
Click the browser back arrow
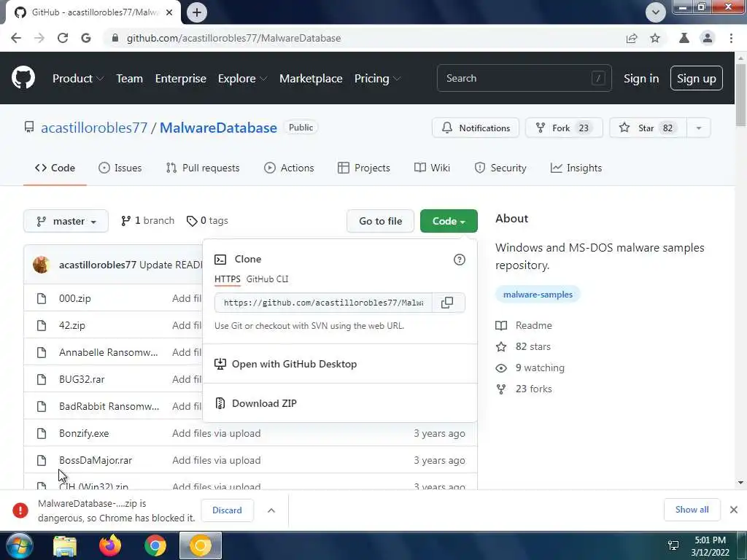point(16,38)
